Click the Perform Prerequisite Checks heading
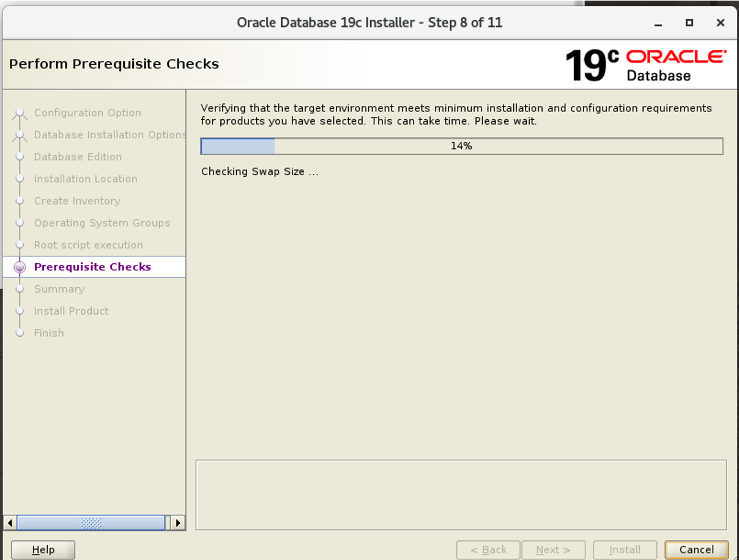Viewport: 739px width, 560px height. [x=114, y=64]
